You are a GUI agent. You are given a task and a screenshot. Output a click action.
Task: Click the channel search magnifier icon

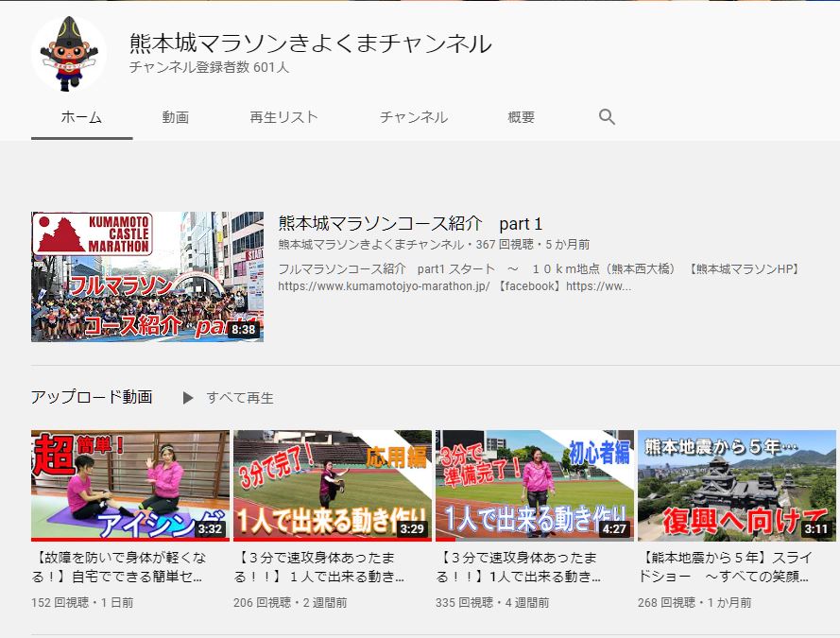[607, 117]
